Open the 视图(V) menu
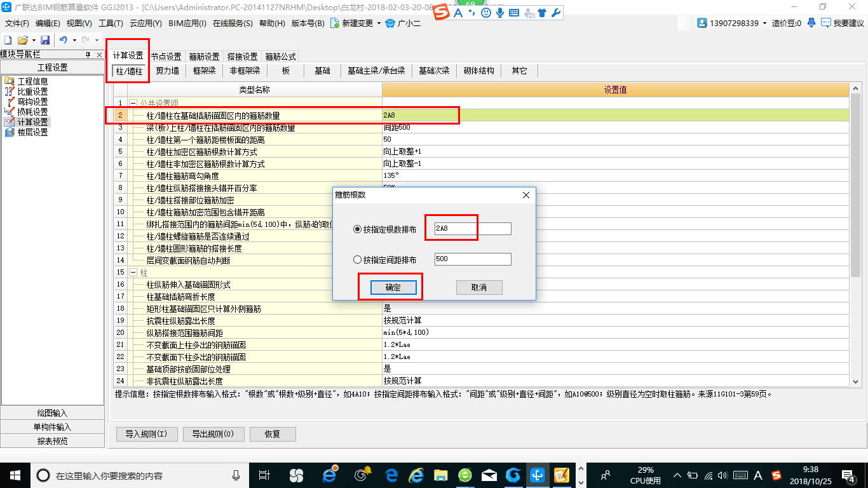Image resolution: width=868 pixels, height=488 pixels. pos(79,24)
